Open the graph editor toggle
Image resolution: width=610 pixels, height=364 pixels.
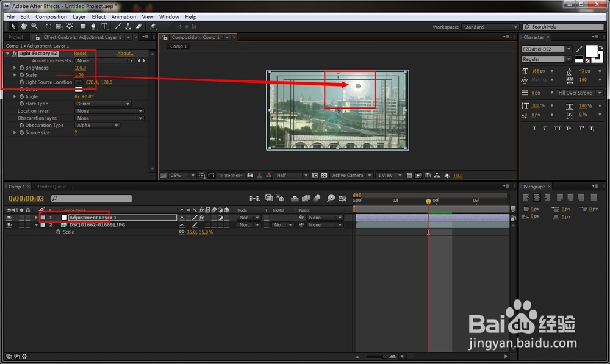click(x=342, y=198)
